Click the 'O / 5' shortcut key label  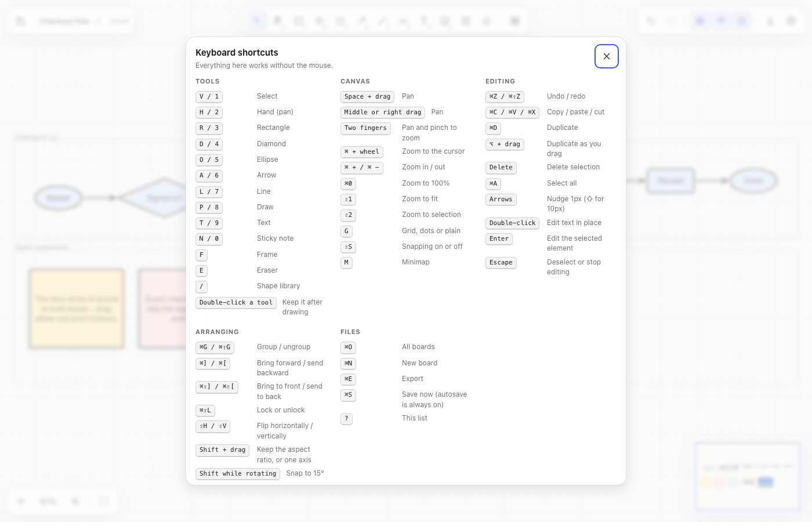(209, 160)
